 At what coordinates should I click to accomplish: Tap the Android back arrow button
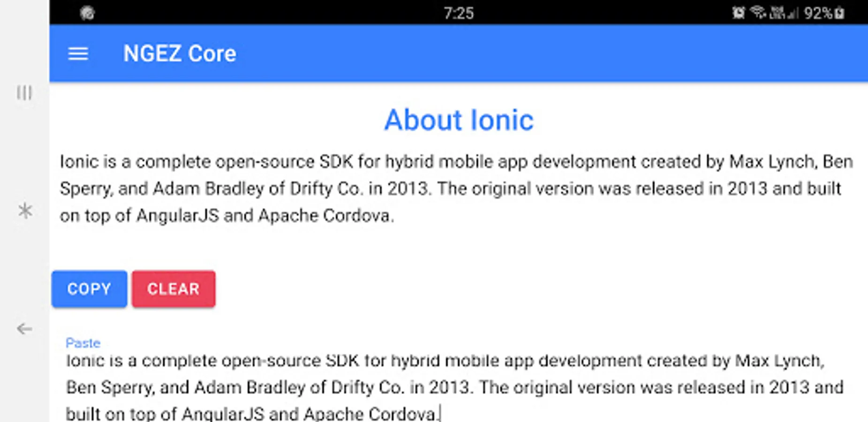coord(24,329)
